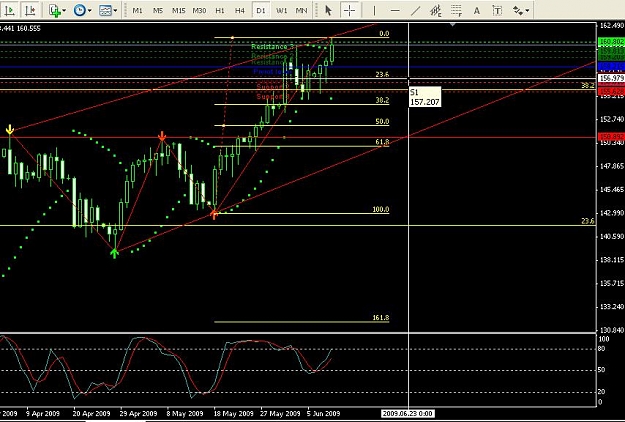Screen dimensions: 625x422
Task: Click the 18 May 2009 date label
Action: coord(234,413)
